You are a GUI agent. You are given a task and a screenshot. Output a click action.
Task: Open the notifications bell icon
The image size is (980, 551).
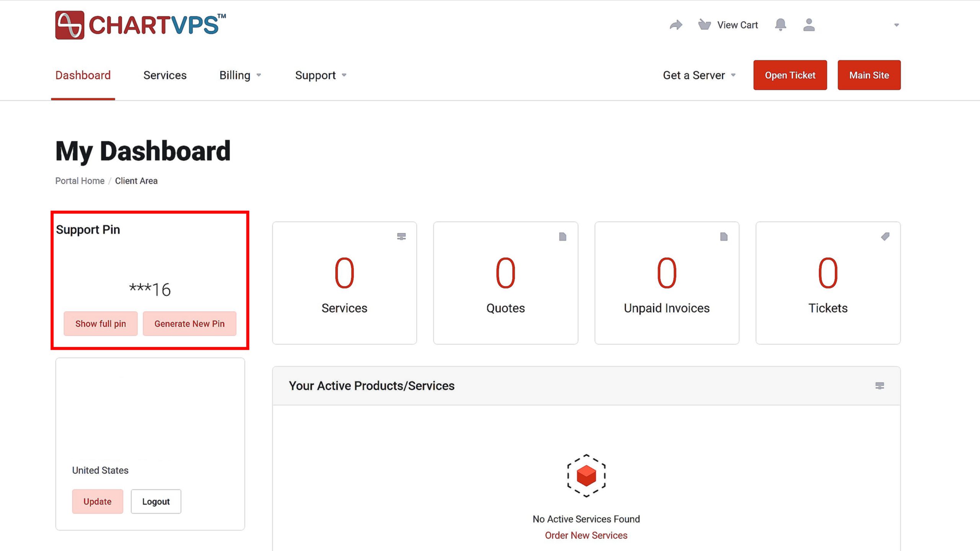(x=780, y=25)
